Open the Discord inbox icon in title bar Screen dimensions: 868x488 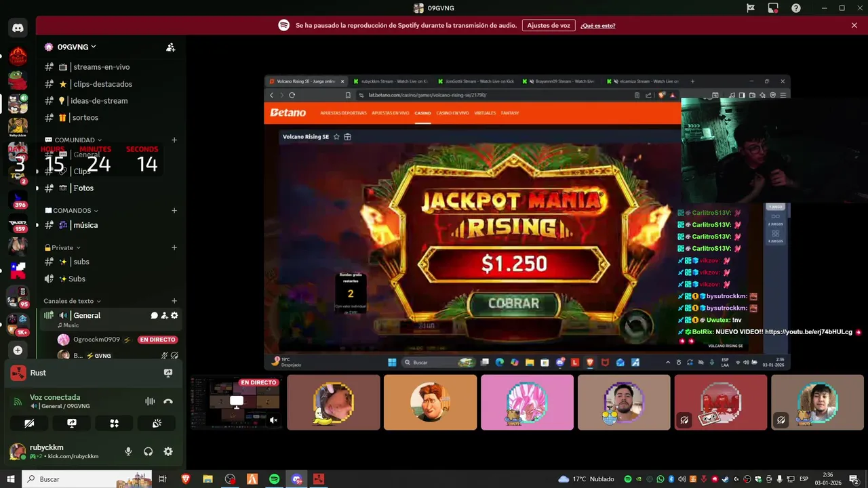point(773,8)
